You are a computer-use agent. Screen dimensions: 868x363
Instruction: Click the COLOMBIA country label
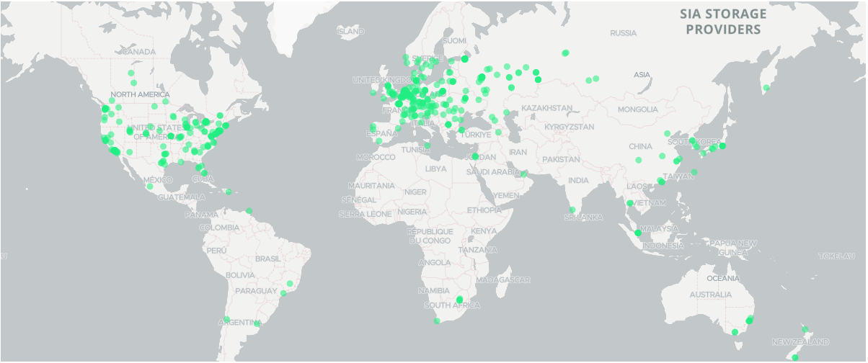pyautogui.click(x=220, y=228)
